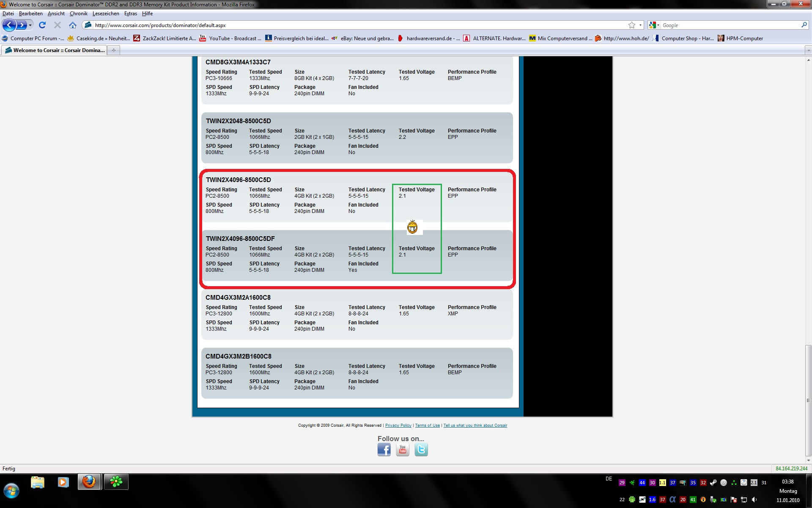812x508 pixels.
Task: Open the Terms of Use link
Action: (427, 425)
